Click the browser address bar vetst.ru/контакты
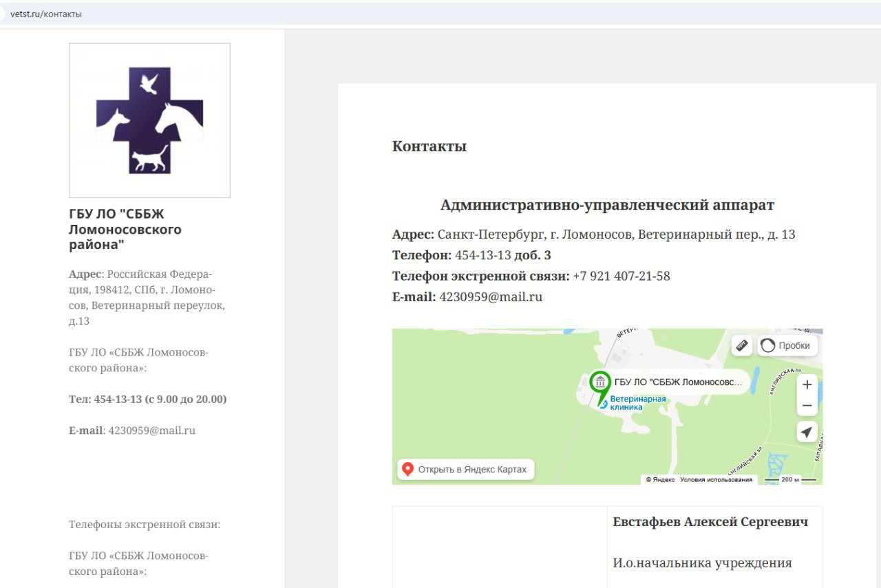 [x=46, y=14]
